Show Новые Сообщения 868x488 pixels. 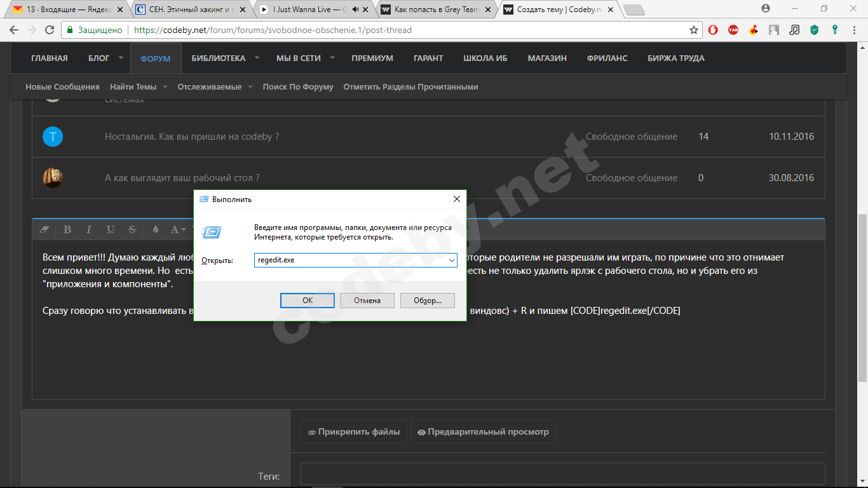(x=62, y=87)
